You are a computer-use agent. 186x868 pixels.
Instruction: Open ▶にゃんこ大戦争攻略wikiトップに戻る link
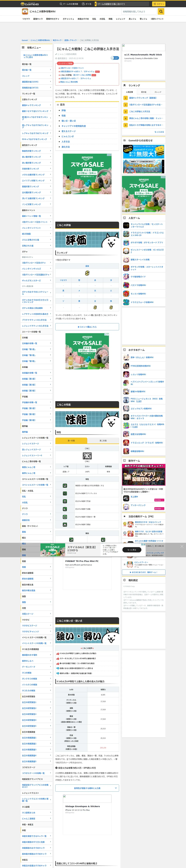tap(36, 56)
